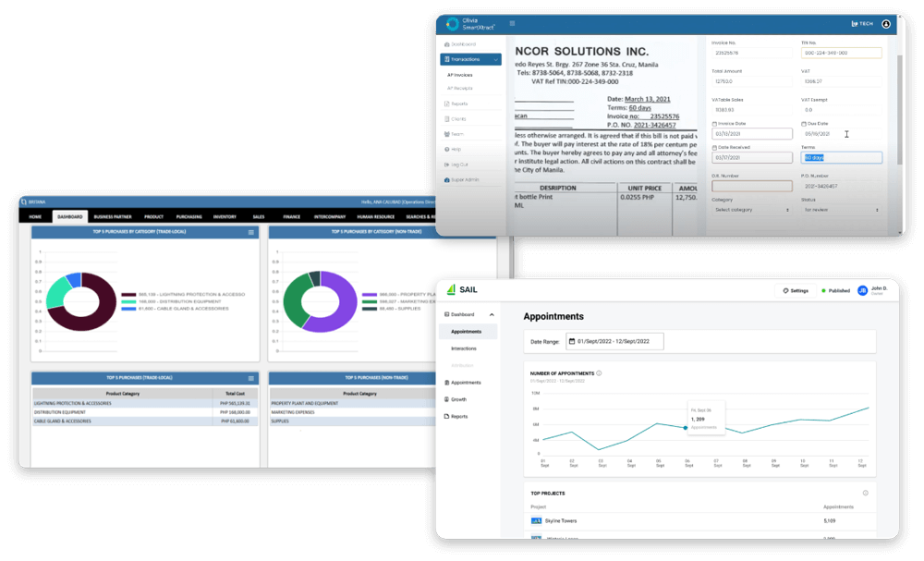
Task: Open menu of Top 5 Purchases (Trade-Local) table
Action: (251, 378)
